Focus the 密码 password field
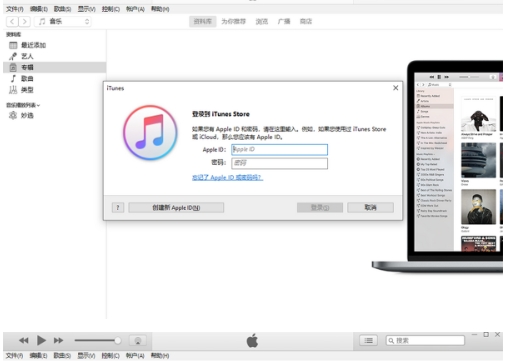 [x=279, y=163]
